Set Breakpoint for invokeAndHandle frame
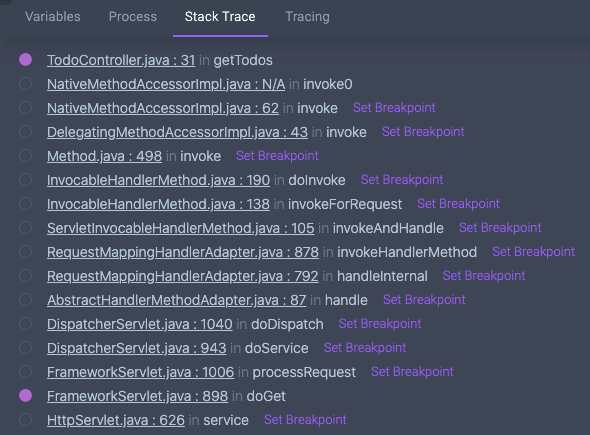Image resolution: width=590 pixels, height=435 pixels. pyautogui.click(x=500, y=228)
